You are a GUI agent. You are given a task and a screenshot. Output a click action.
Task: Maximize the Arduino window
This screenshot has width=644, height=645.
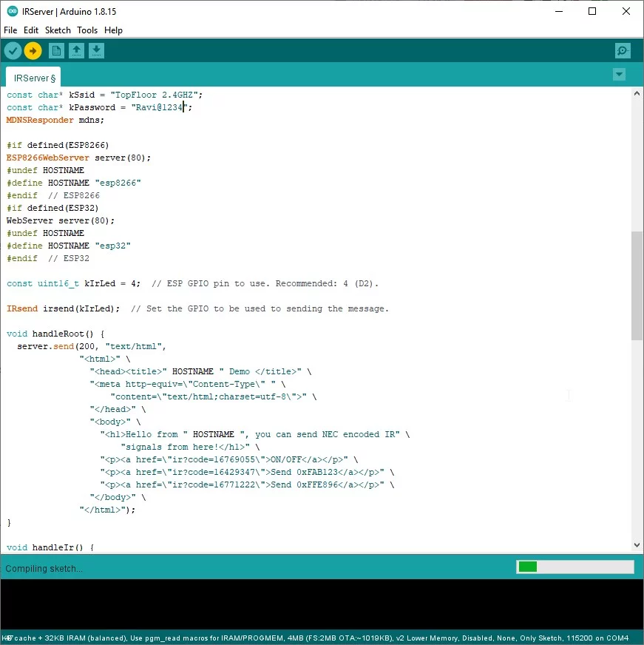pos(592,11)
